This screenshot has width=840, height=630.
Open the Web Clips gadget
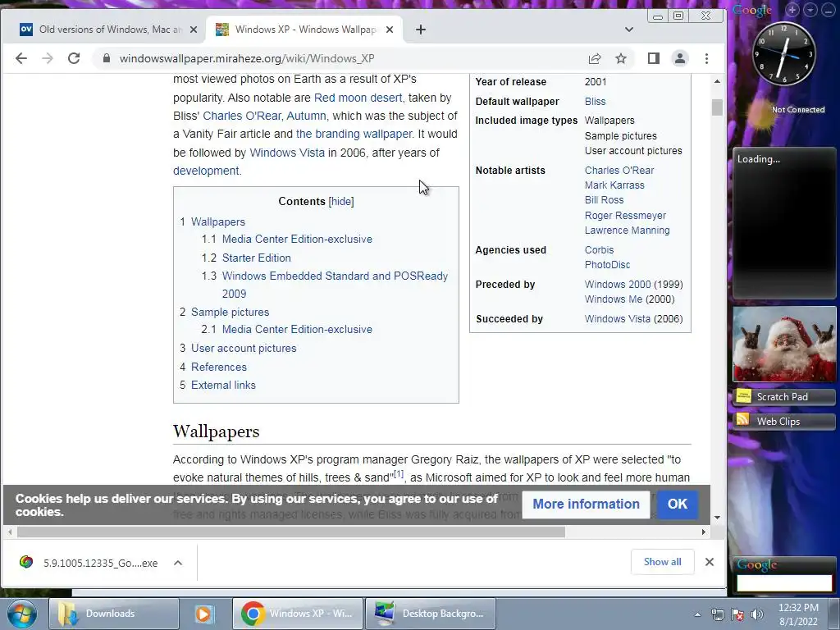[783, 422]
